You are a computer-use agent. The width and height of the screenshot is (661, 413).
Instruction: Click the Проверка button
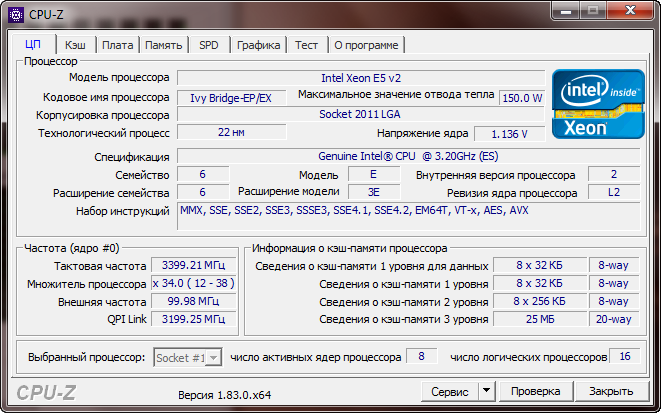point(535,392)
